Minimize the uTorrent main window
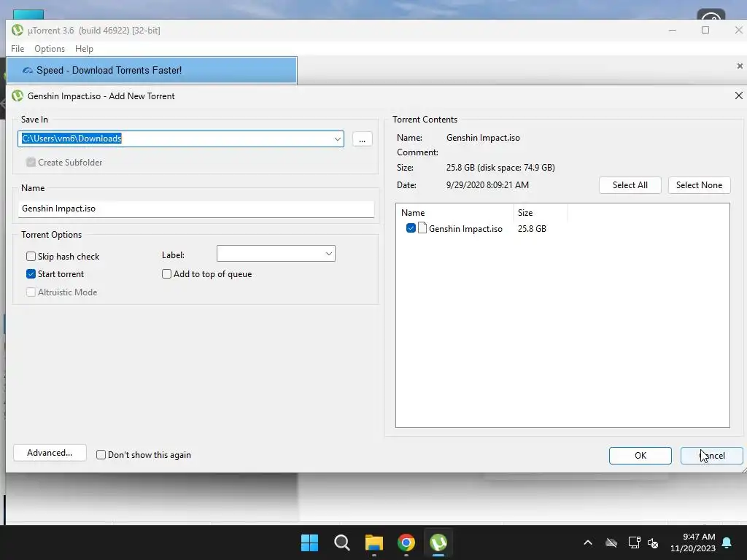 click(672, 30)
